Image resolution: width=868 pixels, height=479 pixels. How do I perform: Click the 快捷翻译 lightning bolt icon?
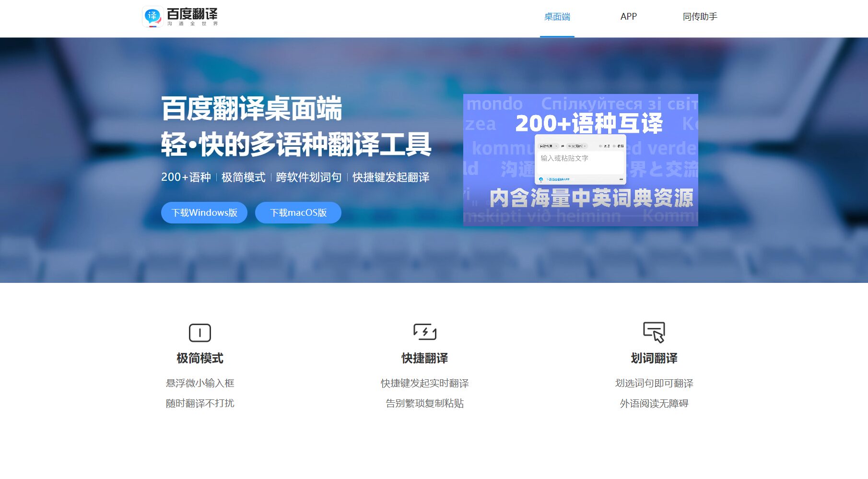(424, 332)
